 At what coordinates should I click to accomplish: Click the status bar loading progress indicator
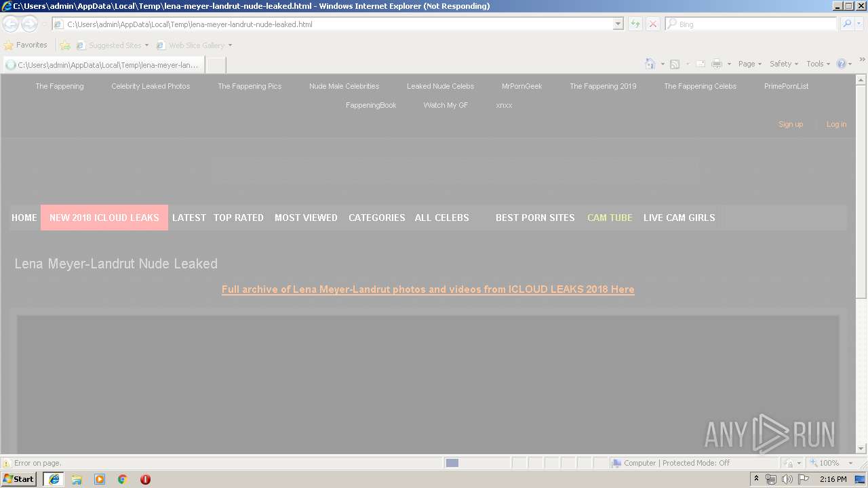coord(477,463)
